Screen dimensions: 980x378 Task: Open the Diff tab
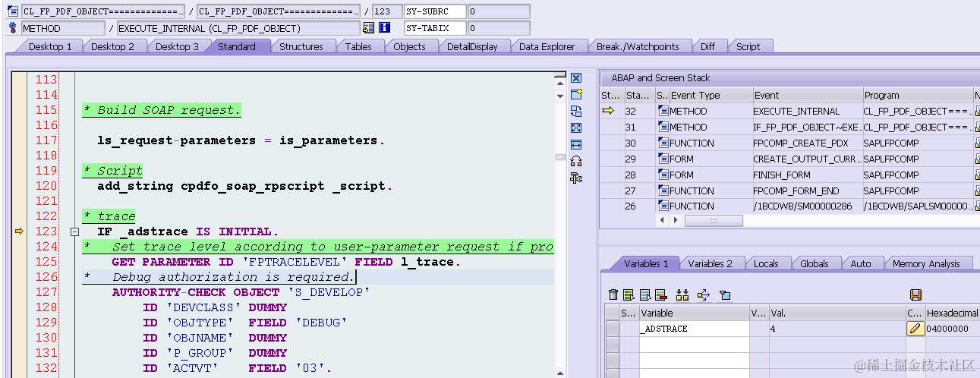(x=707, y=46)
